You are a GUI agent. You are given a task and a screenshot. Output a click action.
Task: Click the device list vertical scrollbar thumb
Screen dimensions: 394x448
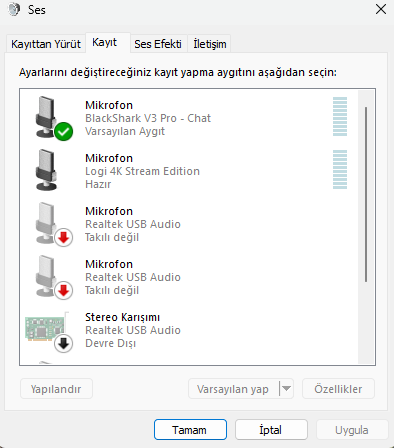(x=366, y=194)
